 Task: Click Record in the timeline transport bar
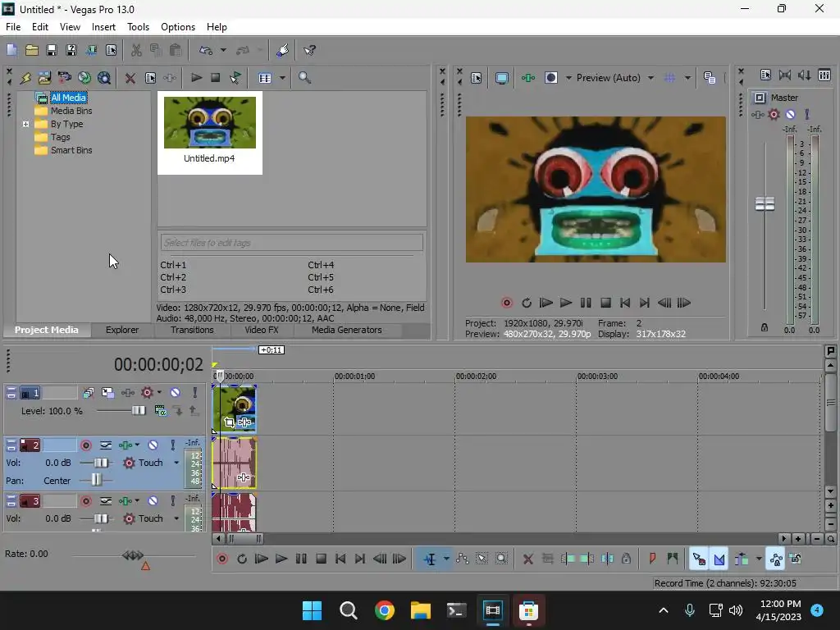coord(222,559)
